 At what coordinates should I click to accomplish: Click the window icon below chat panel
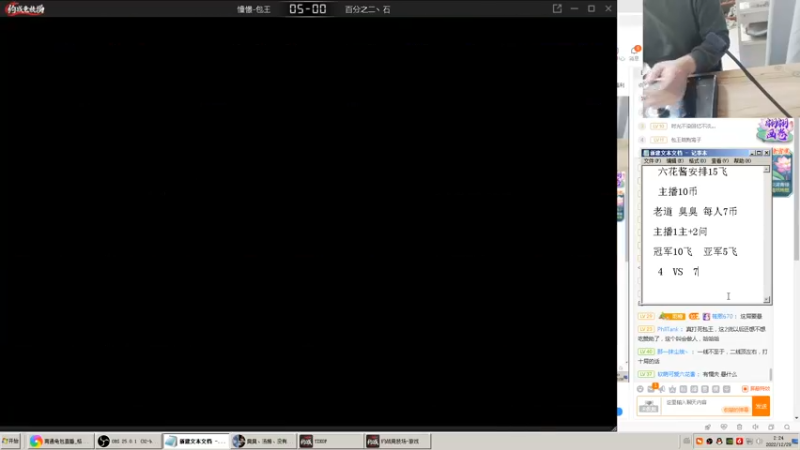(771, 427)
